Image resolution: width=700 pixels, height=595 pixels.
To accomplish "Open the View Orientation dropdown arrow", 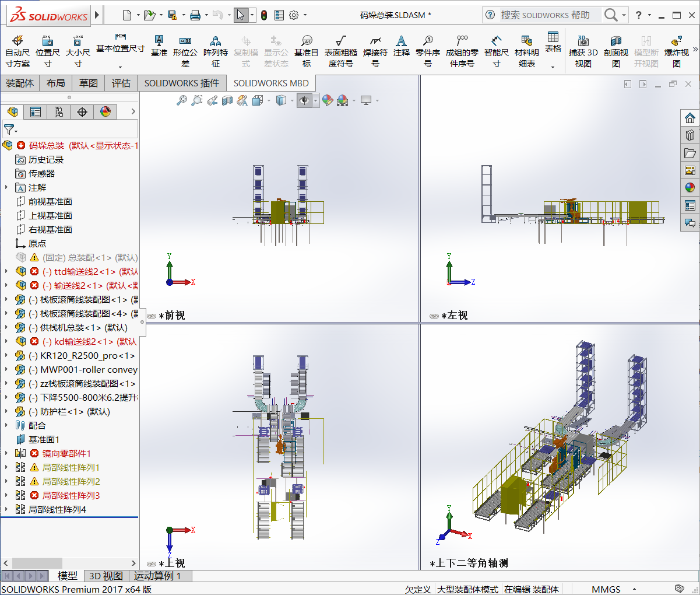I will (x=269, y=100).
